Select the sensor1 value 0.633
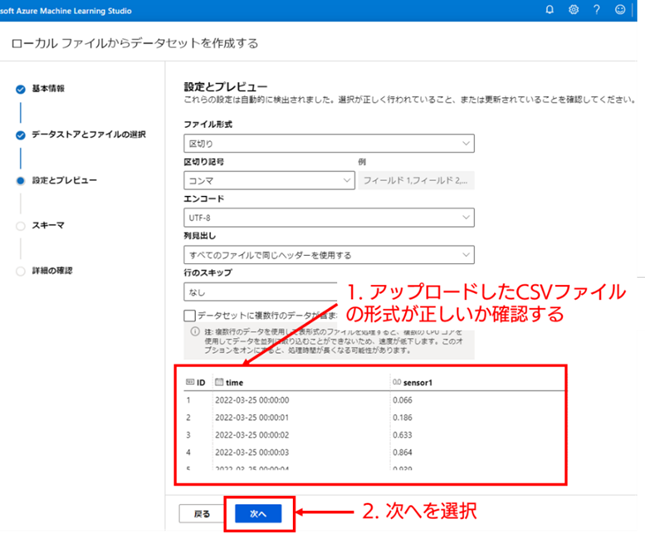 tap(402, 435)
